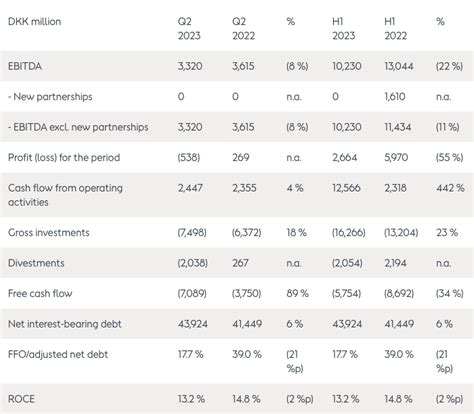The width and height of the screenshot is (474, 414).
Task: Select the FFO/adjusted net debt label
Action: coord(58,354)
